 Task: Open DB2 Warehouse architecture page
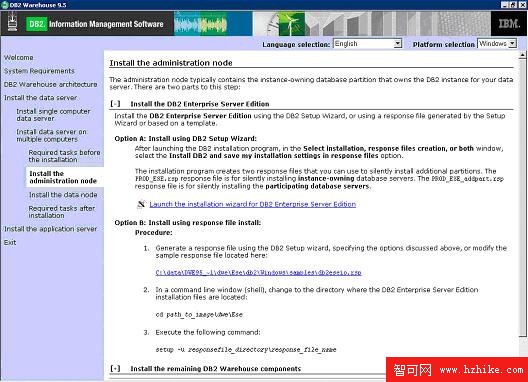(51, 84)
